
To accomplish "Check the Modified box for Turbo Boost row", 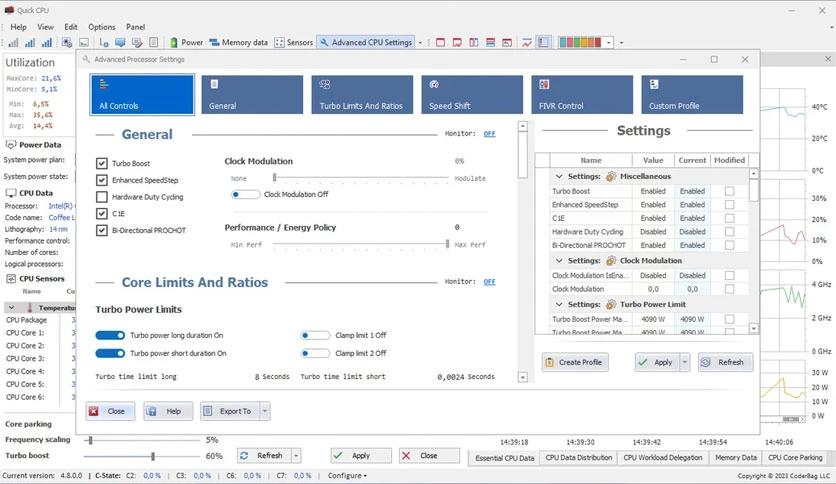I will (729, 191).
